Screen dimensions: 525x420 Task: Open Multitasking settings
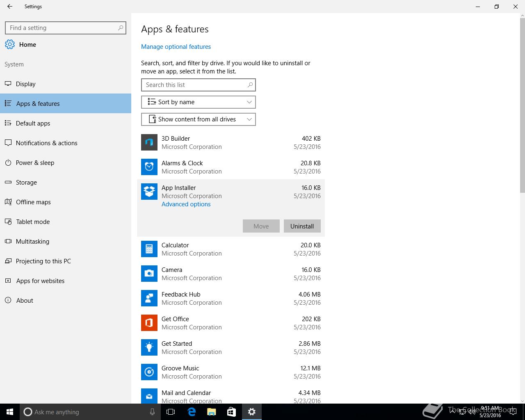pos(66,241)
